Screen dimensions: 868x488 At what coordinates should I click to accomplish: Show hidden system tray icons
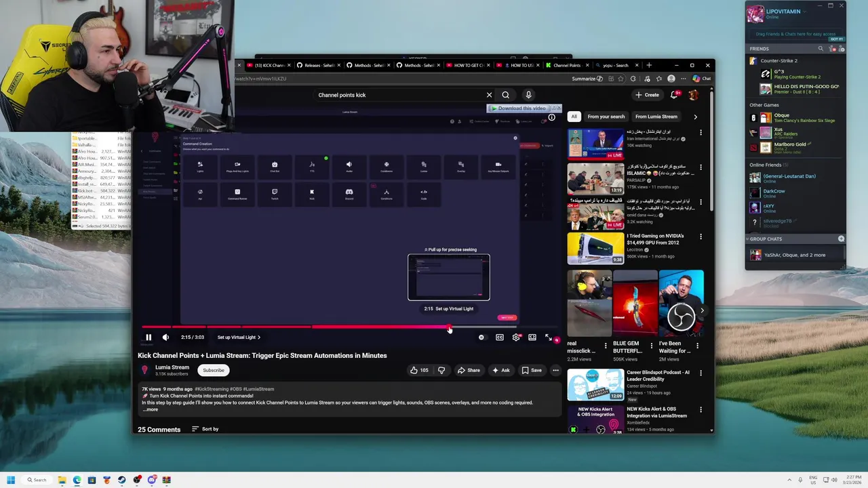click(789, 480)
